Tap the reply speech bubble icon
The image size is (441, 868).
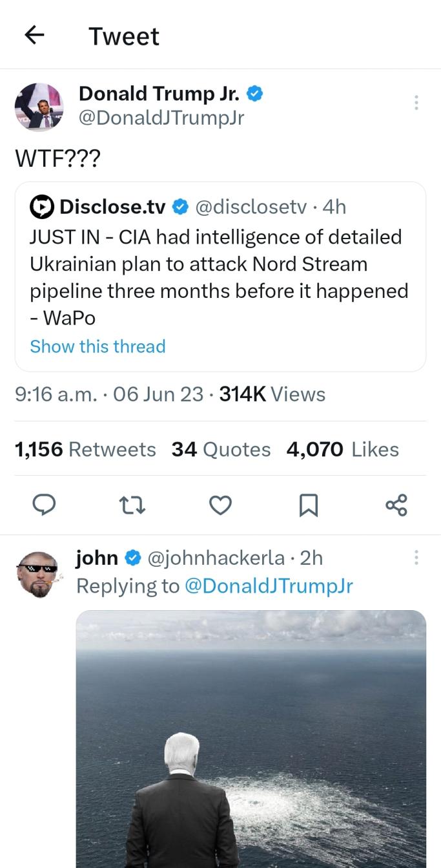[x=44, y=505]
